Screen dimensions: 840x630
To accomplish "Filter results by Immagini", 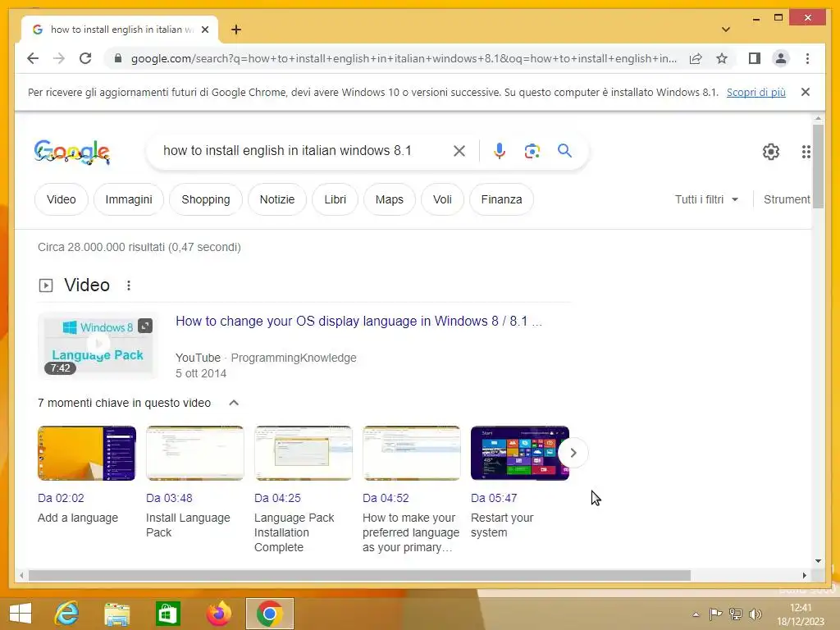I will (129, 199).
